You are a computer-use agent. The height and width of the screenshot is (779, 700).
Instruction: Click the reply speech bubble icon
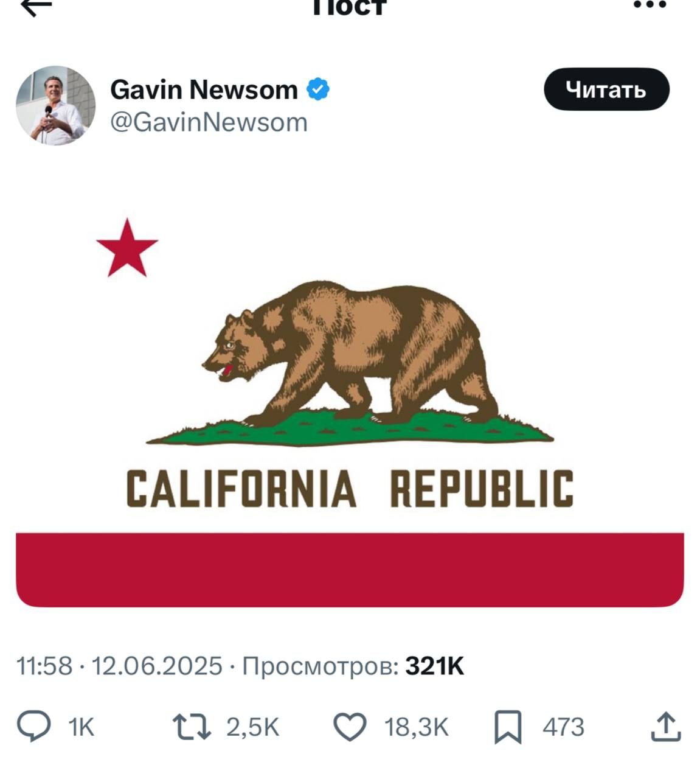point(33,727)
